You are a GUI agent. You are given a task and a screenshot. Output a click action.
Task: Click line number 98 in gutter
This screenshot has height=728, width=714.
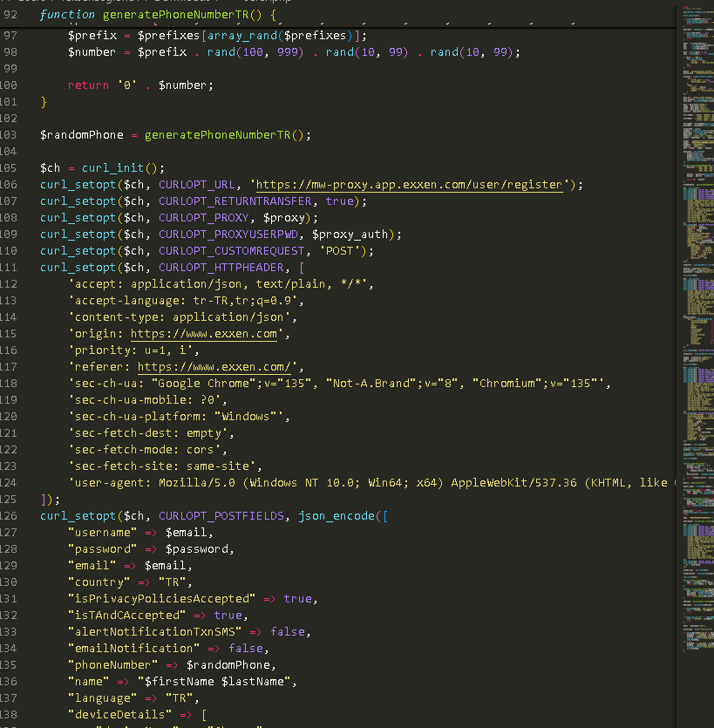pos(10,52)
